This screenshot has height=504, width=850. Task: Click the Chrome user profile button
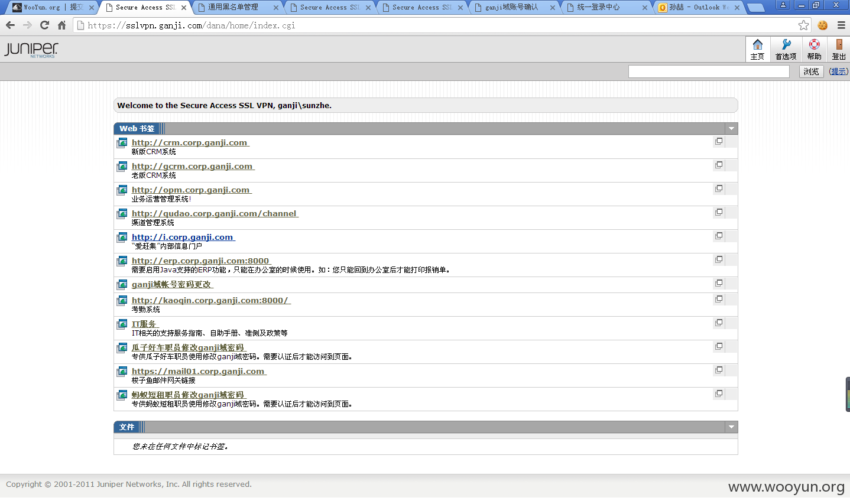coord(783,5)
